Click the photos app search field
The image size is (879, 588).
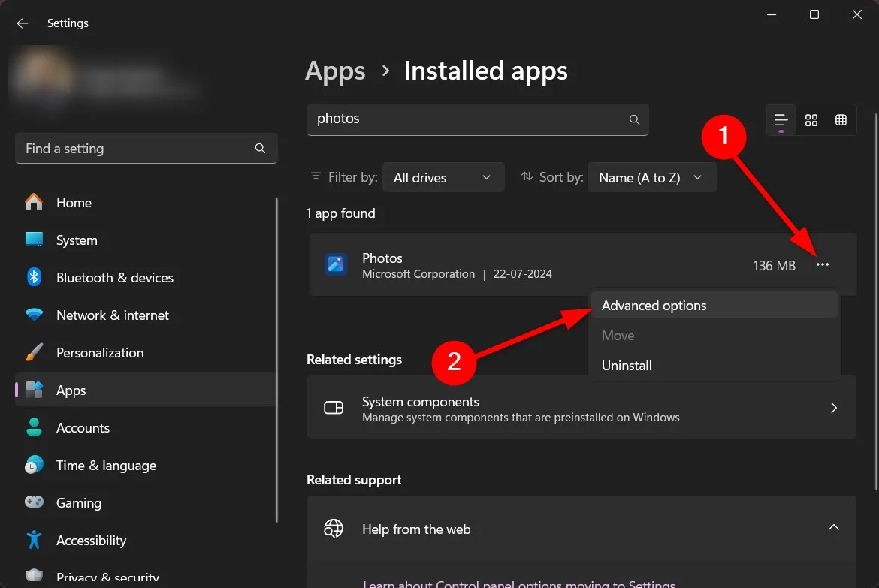tap(478, 119)
